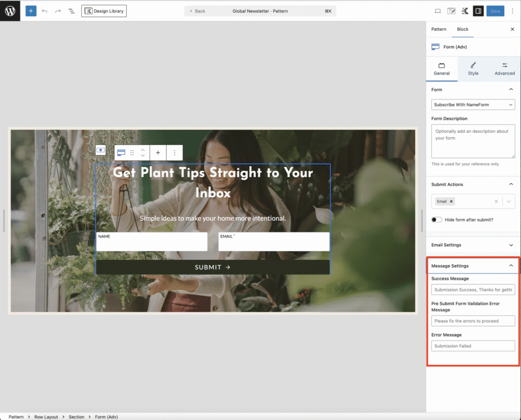The width and height of the screenshot is (521, 420).
Task: Click the drag handle in block toolbar
Action: tap(132, 153)
